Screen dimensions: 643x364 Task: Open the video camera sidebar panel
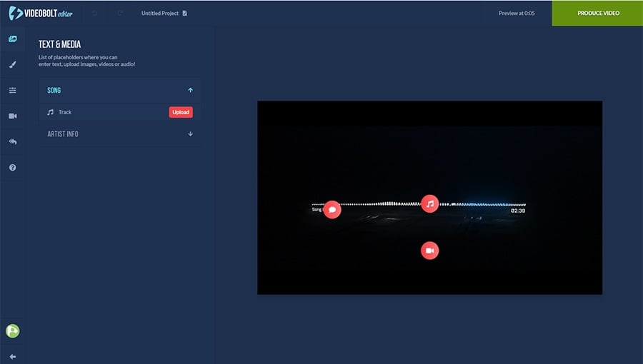[x=13, y=116]
